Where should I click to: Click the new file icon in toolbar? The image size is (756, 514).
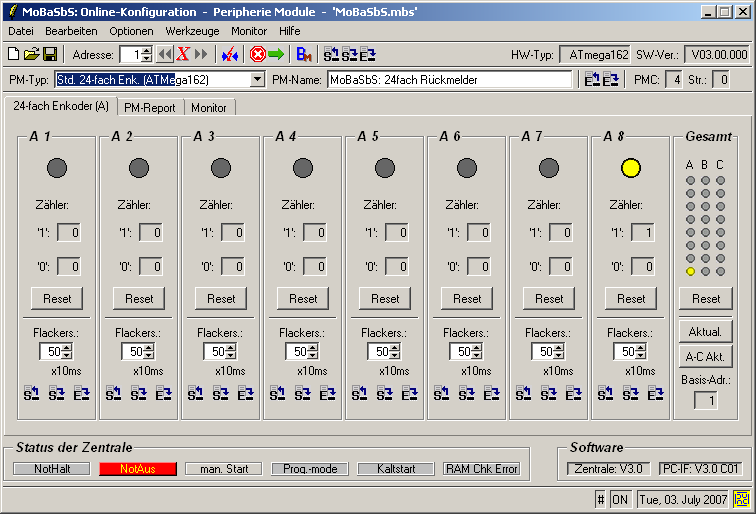13,54
